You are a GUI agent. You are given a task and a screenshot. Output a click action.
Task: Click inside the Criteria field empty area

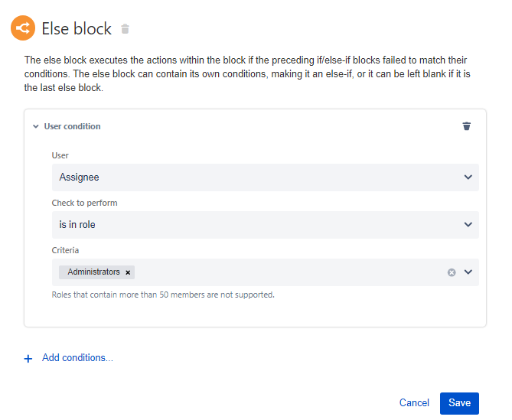click(x=289, y=272)
